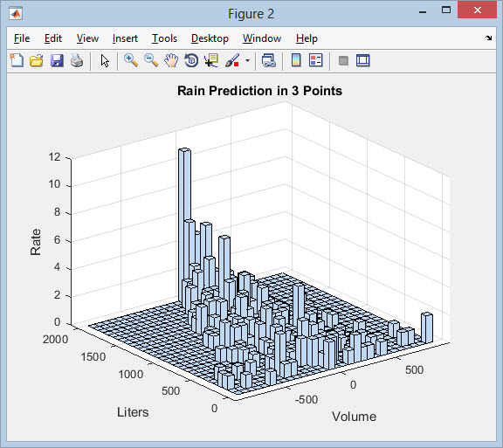Viewport: 503px width, 448px height.
Task: Select the Edit Plot arrow tool
Action: pyautogui.click(x=105, y=60)
